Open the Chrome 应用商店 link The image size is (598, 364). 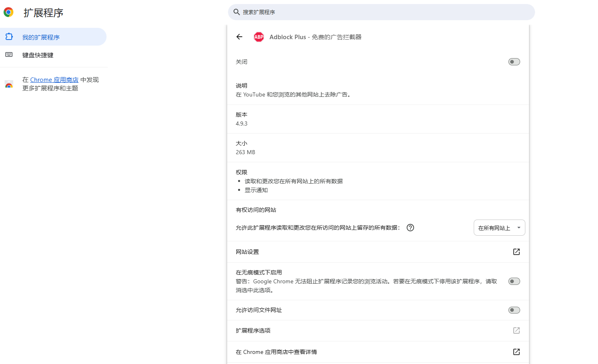(x=54, y=80)
